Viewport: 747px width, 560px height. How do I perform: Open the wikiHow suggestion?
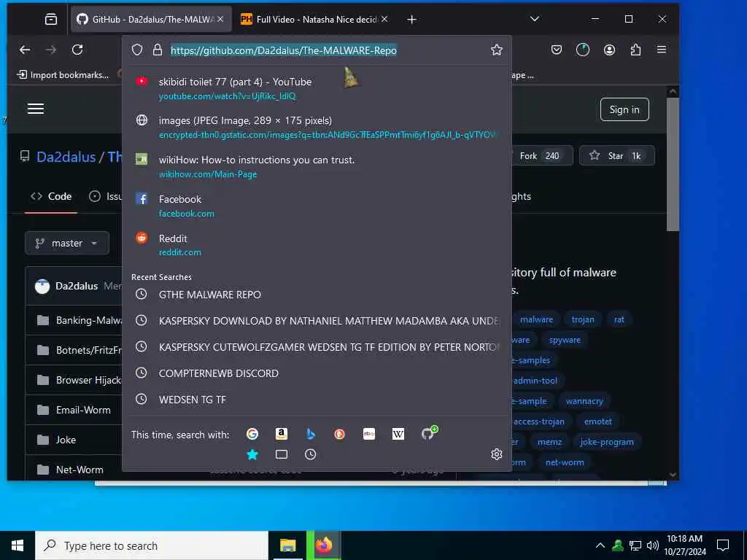tap(317, 167)
